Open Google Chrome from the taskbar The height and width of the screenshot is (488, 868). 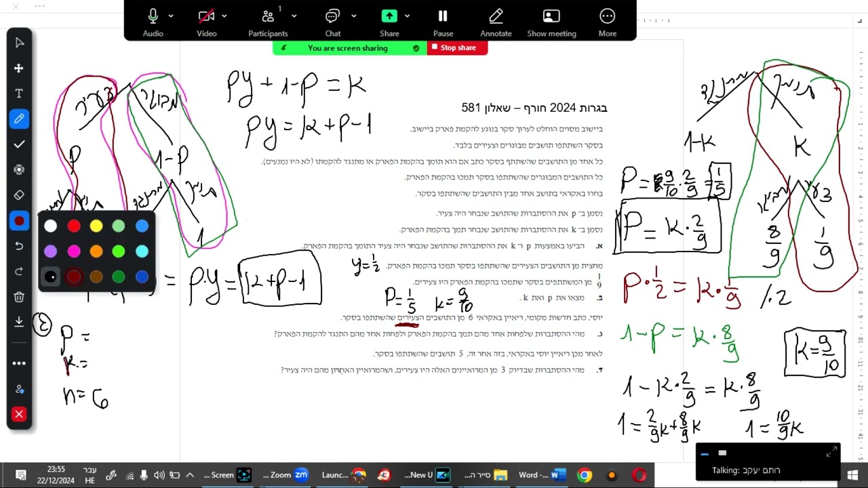pos(585,475)
